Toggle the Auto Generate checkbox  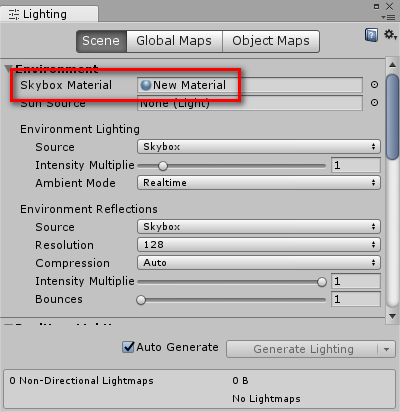click(x=128, y=347)
